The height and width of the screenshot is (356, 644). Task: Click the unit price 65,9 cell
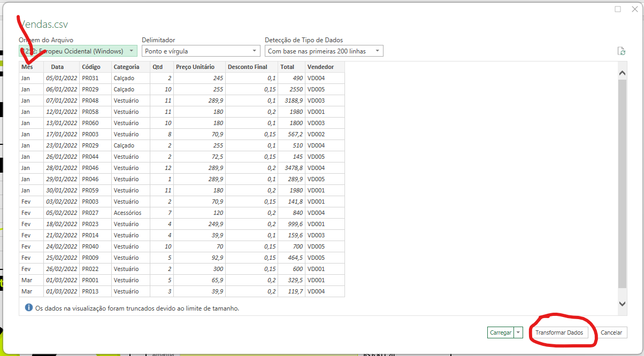[x=200, y=280]
